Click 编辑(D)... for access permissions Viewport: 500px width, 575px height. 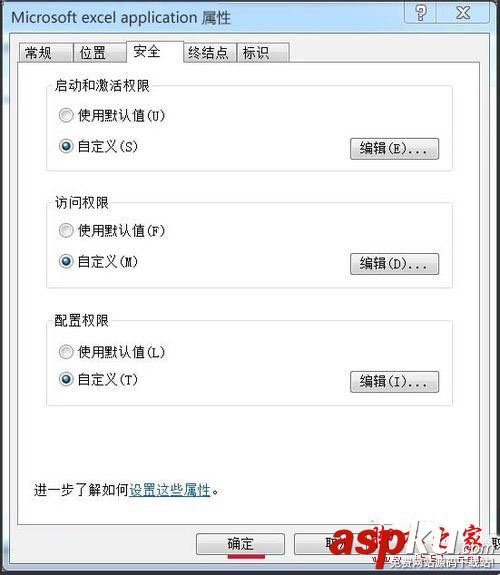pos(394,264)
